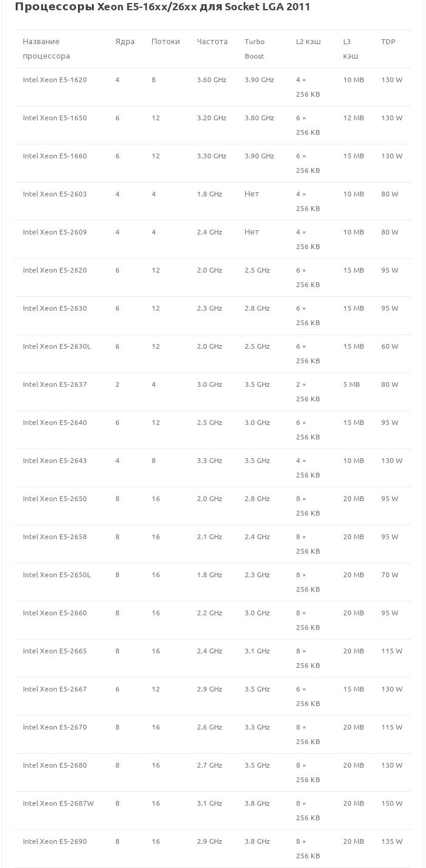Click the Intel Xeon E5-2687W processor name

coord(58,803)
